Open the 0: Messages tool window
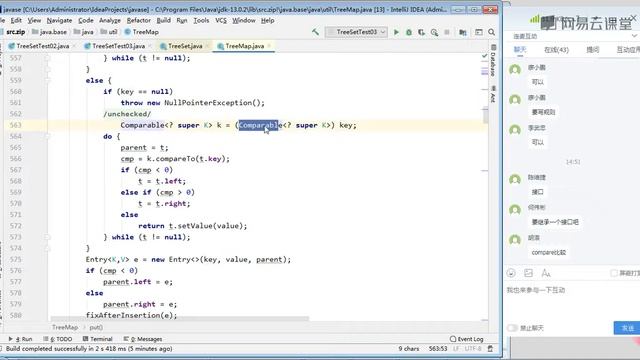The height and width of the screenshot is (360, 640). [143, 339]
